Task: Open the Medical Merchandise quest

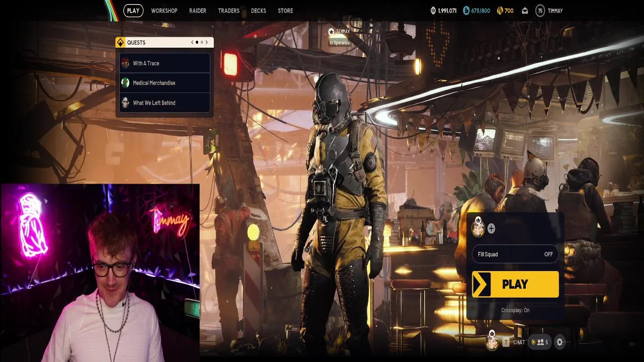Action: [x=165, y=83]
